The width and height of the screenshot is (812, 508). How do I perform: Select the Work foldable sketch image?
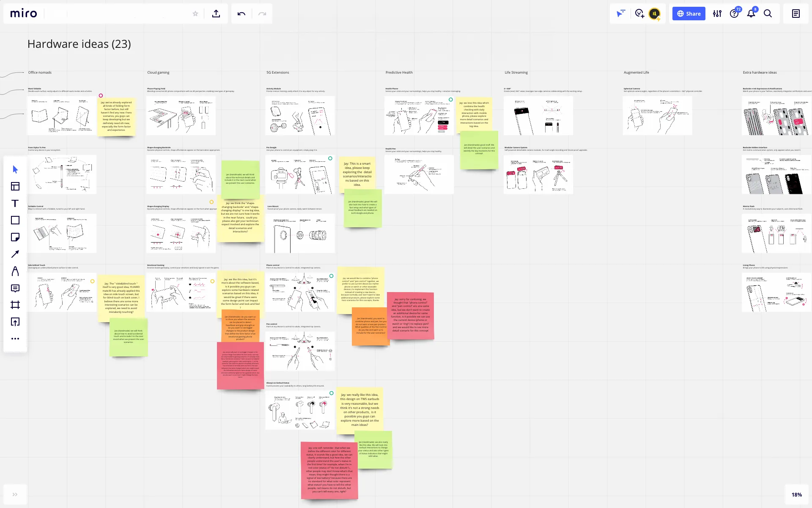[x=62, y=116]
